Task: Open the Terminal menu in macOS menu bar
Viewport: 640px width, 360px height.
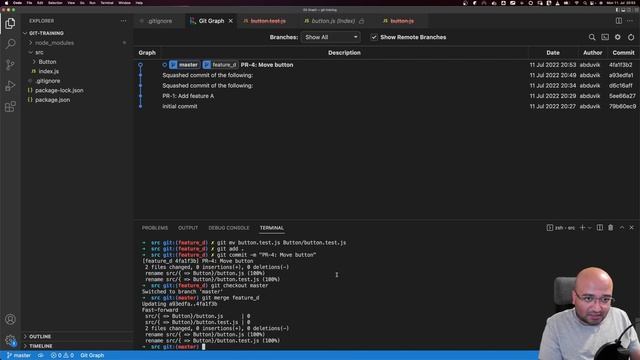Action: point(107,3)
